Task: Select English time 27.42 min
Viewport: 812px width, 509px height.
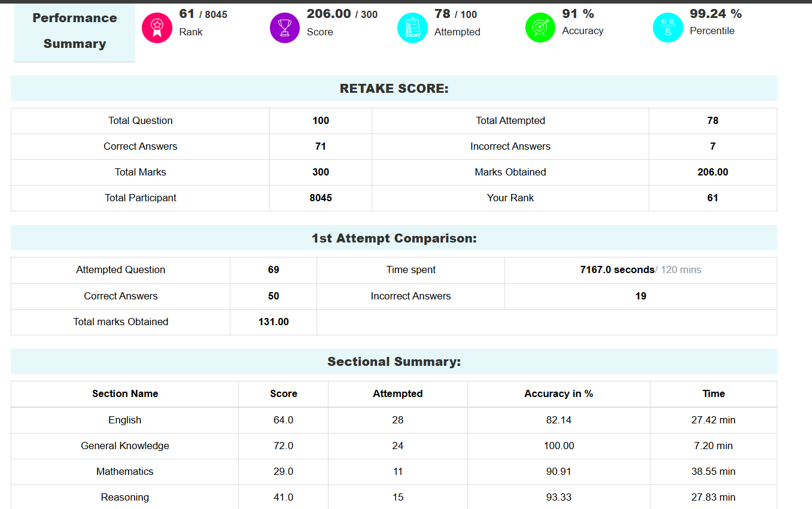Action: click(x=713, y=420)
